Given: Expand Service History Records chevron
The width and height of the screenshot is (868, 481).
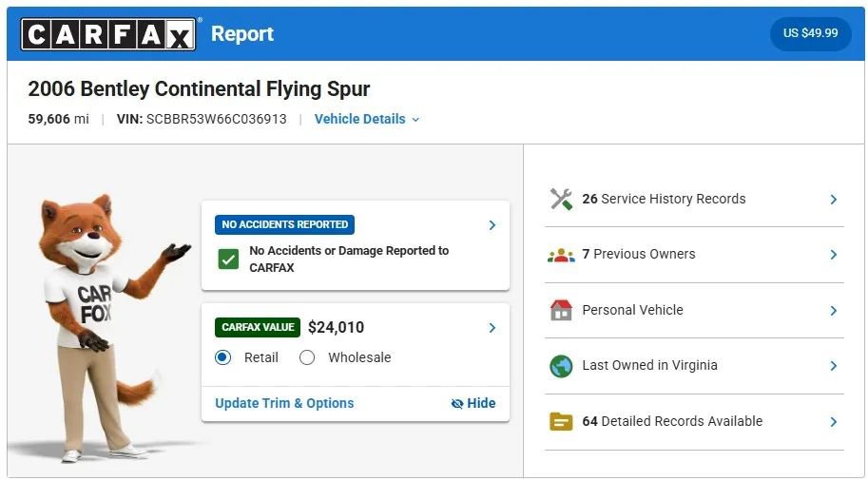Looking at the screenshot, I should pyautogui.click(x=833, y=200).
